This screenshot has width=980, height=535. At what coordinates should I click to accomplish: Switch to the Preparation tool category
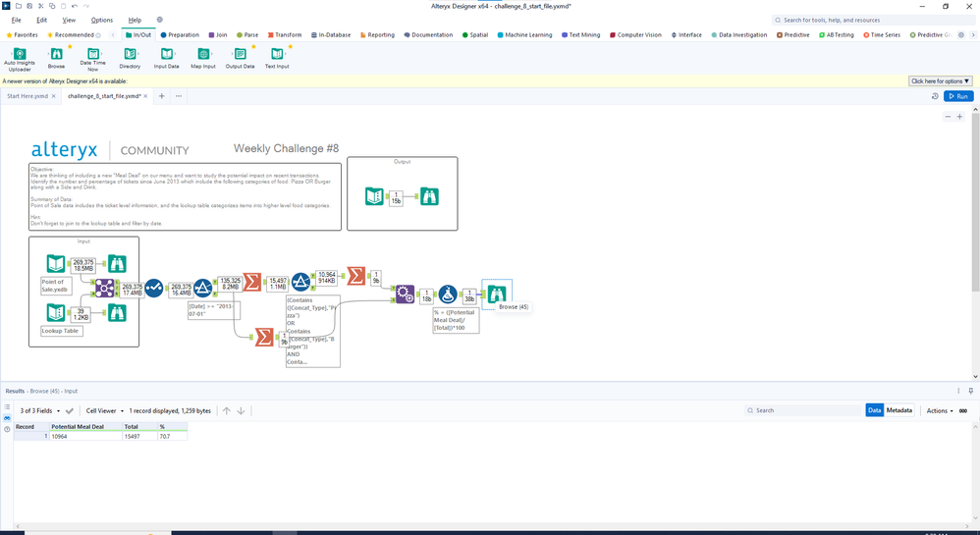(180, 35)
